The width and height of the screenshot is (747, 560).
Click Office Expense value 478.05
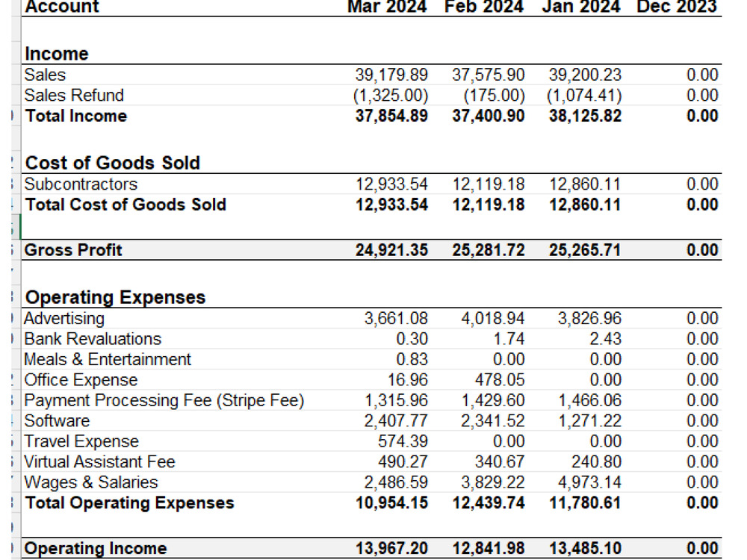(500, 379)
